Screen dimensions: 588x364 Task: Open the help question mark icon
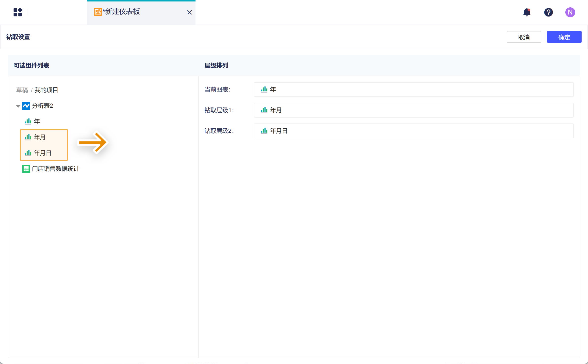[x=548, y=12]
